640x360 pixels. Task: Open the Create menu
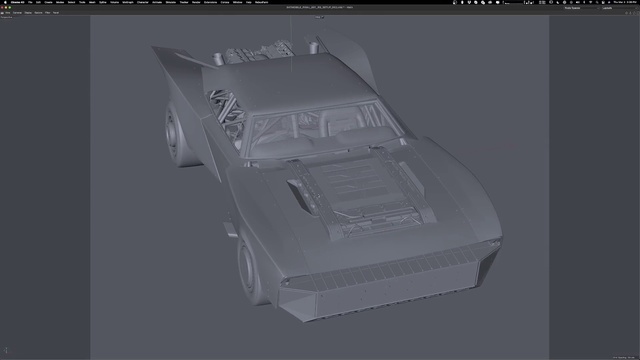pos(49,2)
